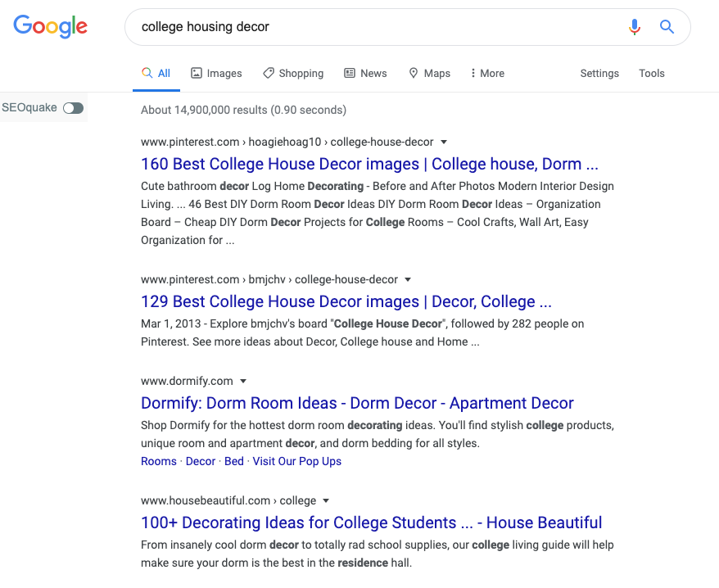Switch to the Shopping tab

pos(293,74)
